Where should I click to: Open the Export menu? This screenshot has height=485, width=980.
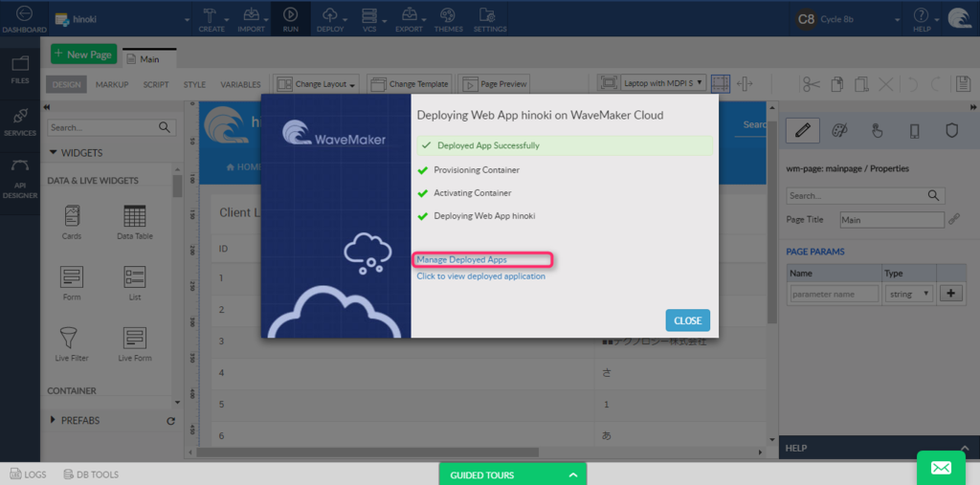click(410, 19)
